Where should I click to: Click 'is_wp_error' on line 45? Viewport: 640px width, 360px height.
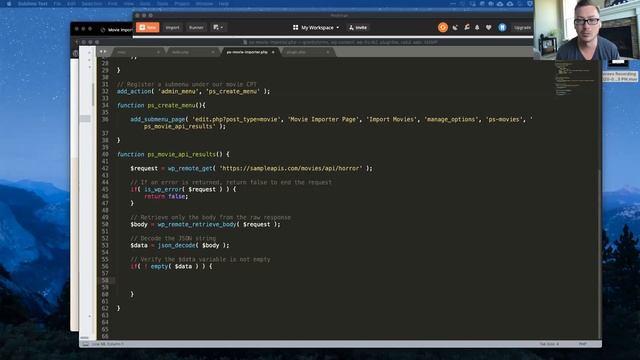pyautogui.click(x=163, y=189)
